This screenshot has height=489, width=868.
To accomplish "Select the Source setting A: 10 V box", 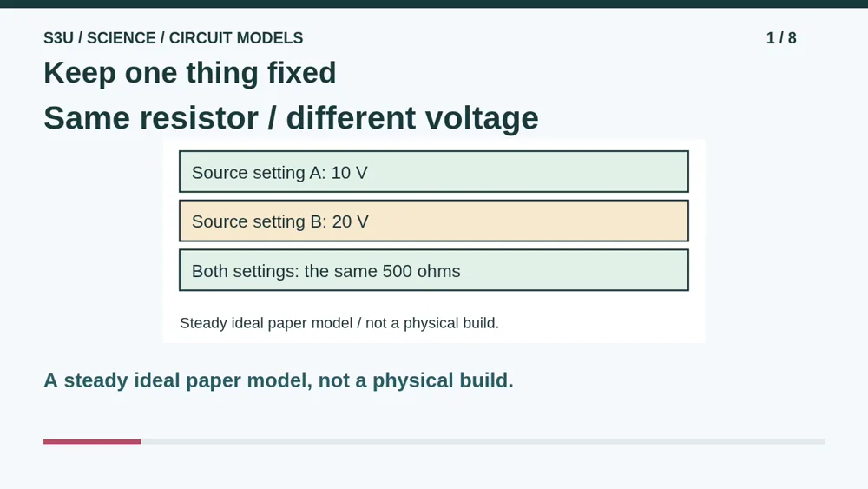I will 433,172.
